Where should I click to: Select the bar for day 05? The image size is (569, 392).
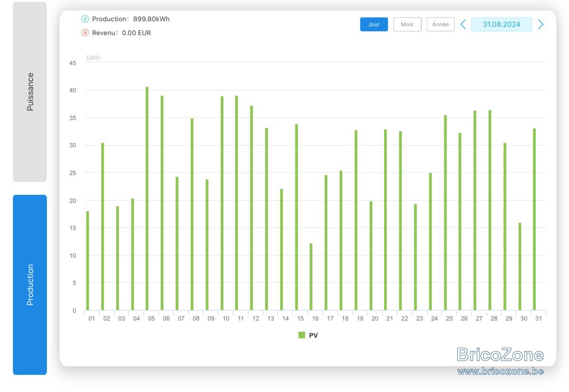(x=147, y=199)
